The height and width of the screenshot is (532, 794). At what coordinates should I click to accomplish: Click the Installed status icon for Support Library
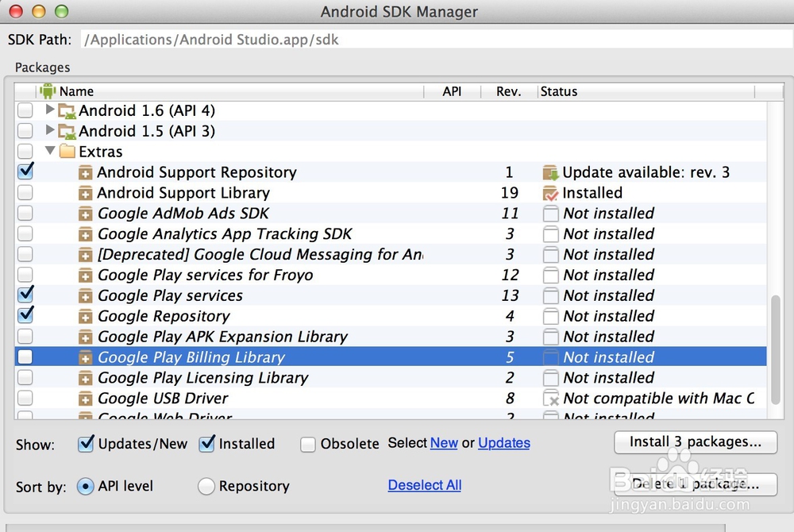point(550,194)
